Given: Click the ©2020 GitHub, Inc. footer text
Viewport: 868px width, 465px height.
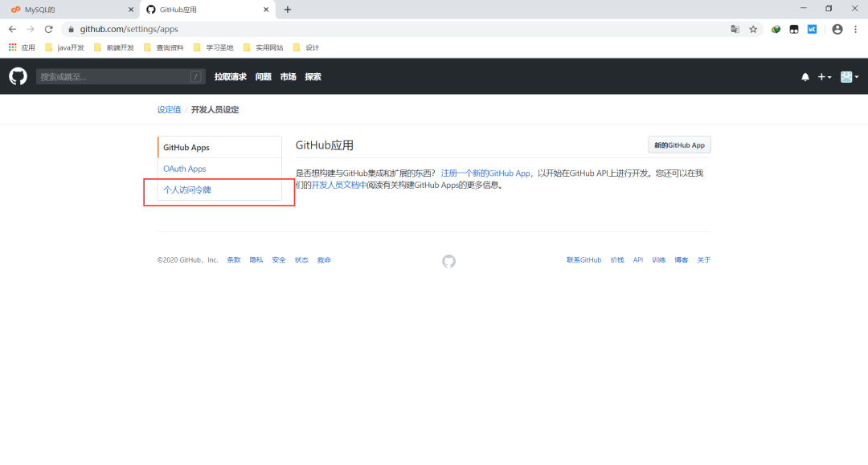Looking at the screenshot, I should 187,260.
